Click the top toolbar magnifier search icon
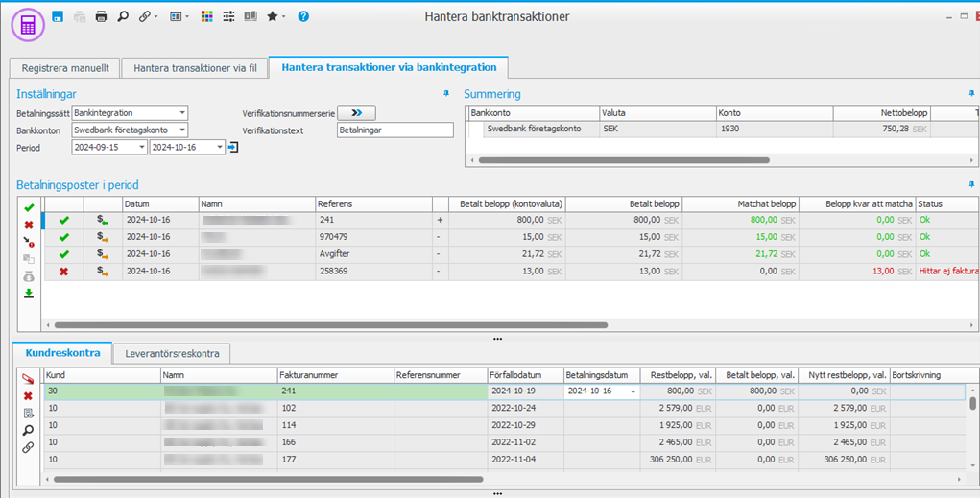The width and height of the screenshot is (980, 498). point(123,17)
